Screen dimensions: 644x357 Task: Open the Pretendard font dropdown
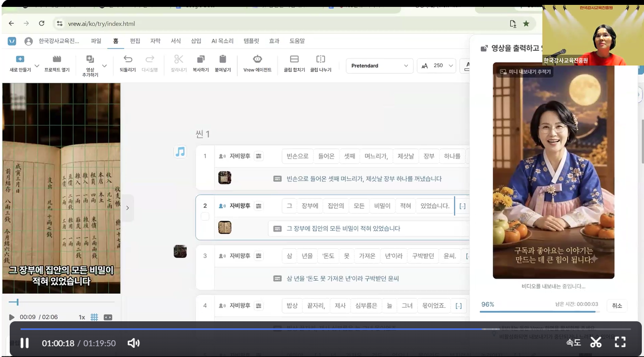click(379, 66)
